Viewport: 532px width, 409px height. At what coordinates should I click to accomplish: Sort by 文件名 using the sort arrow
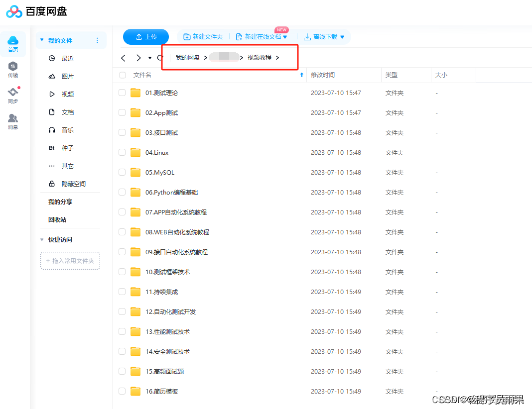(x=302, y=75)
